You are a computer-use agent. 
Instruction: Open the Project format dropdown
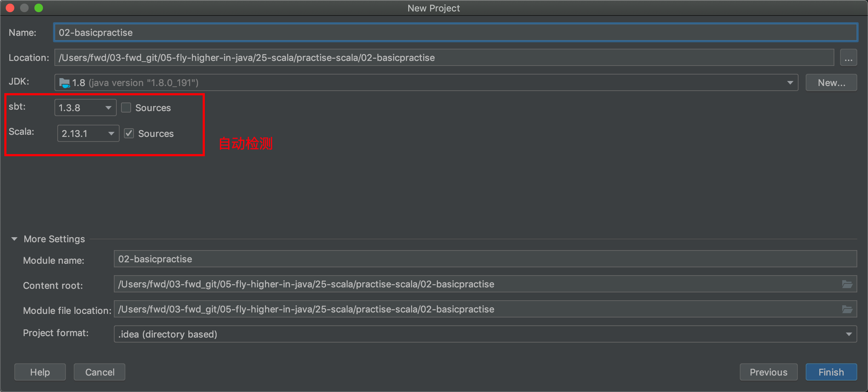[x=848, y=334]
